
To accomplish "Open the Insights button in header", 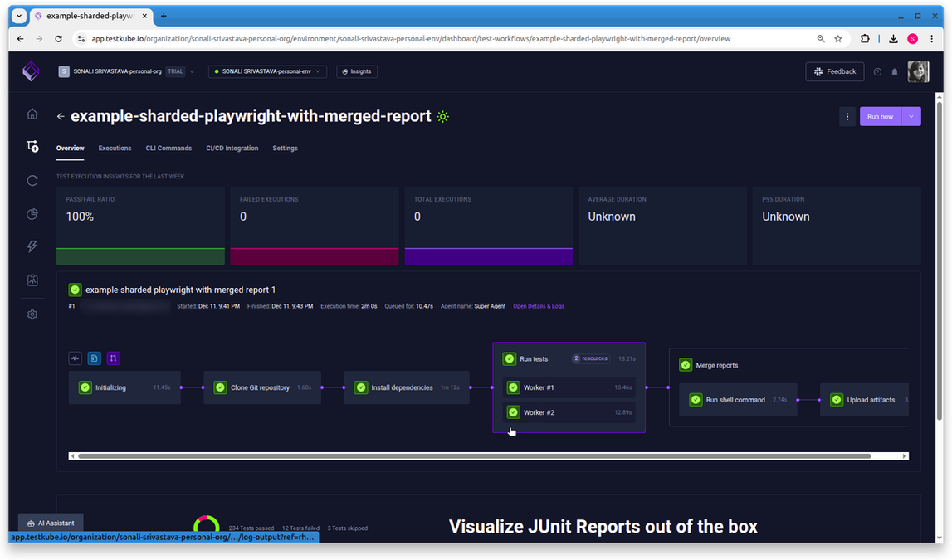I will [357, 71].
